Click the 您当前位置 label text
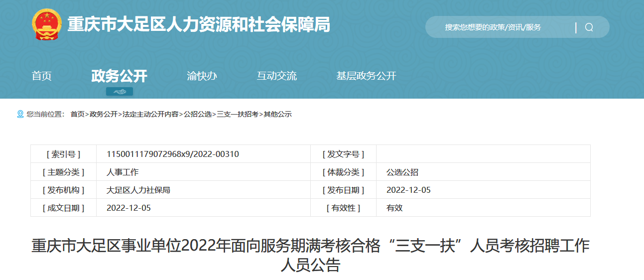 tap(45, 114)
